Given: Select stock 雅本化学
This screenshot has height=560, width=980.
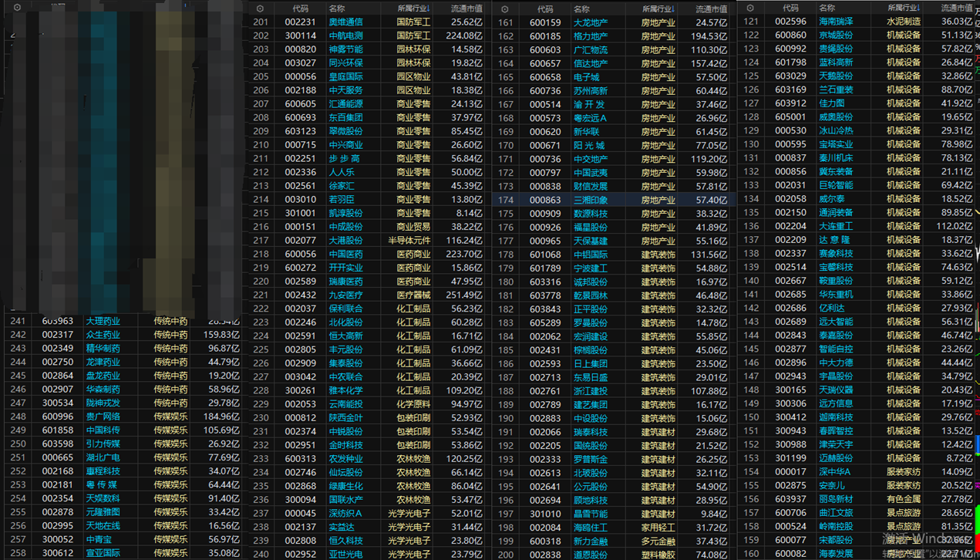Looking at the screenshot, I should coord(345,390).
